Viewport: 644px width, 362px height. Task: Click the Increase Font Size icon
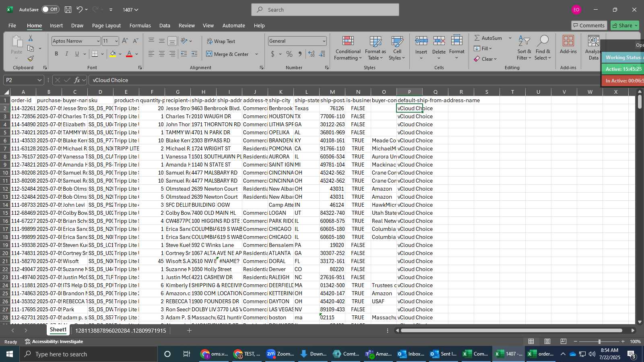125,41
